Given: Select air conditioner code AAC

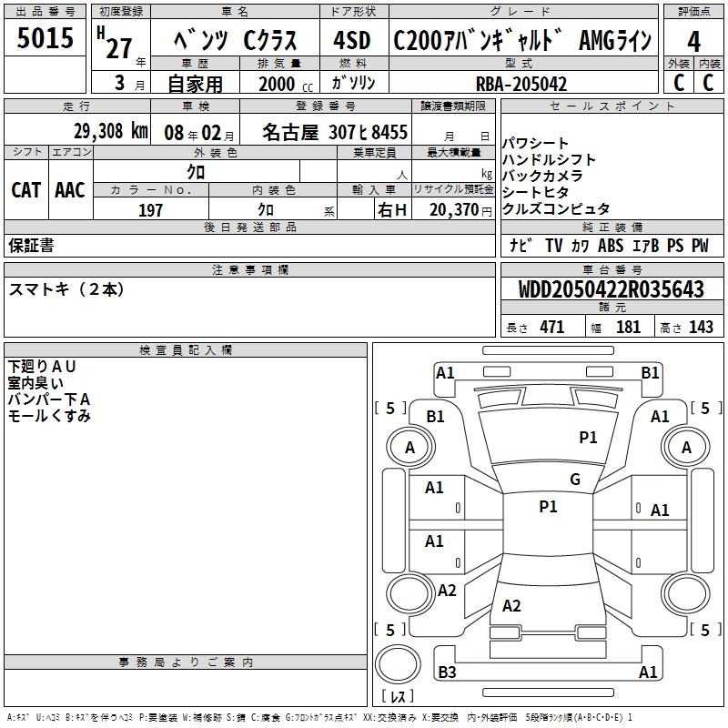Looking at the screenshot, I should (70, 190).
